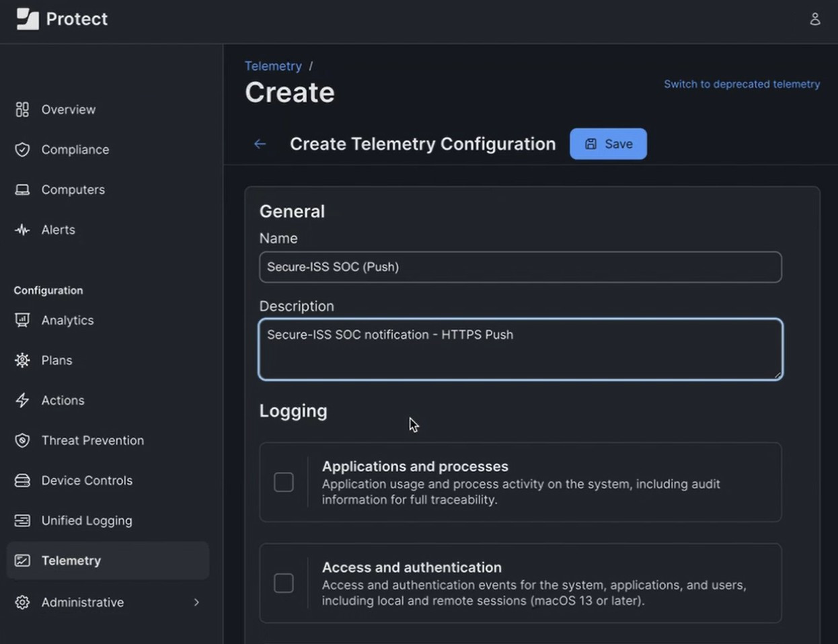Click the Name field label
Image resolution: width=838 pixels, height=644 pixels.
click(x=278, y=238)
